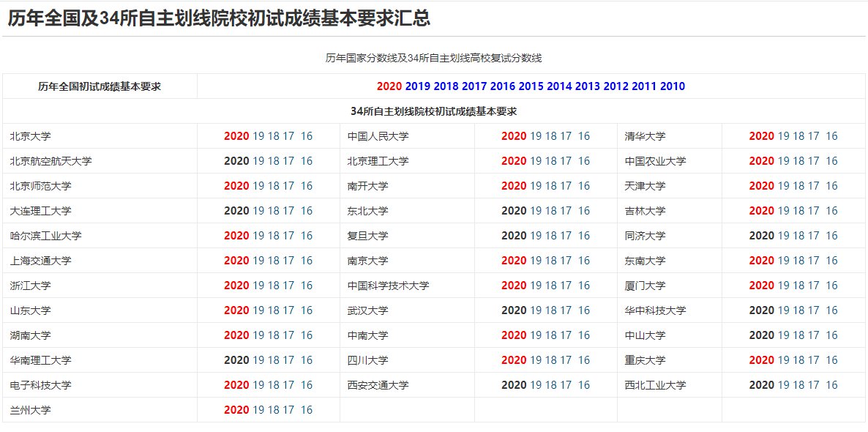Open 电子科技大学 19 score link

pyautogui.click(x=258, y=385)
